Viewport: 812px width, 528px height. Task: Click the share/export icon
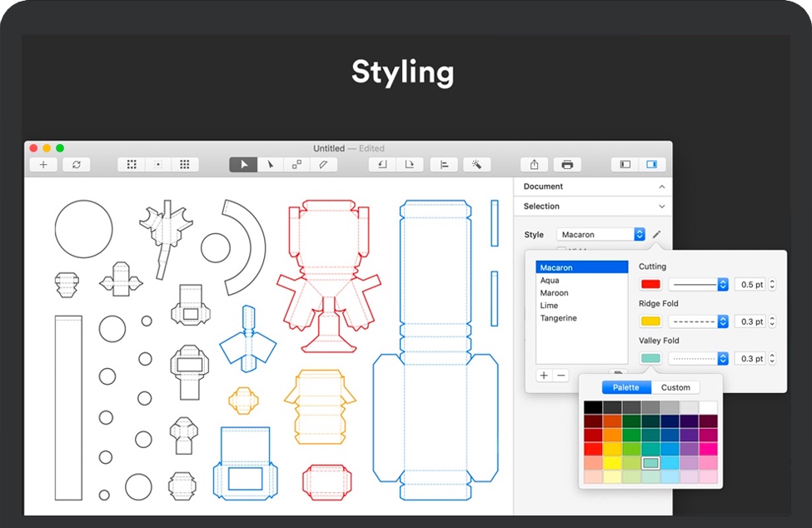pyautogui.click(x=534, y=165)
